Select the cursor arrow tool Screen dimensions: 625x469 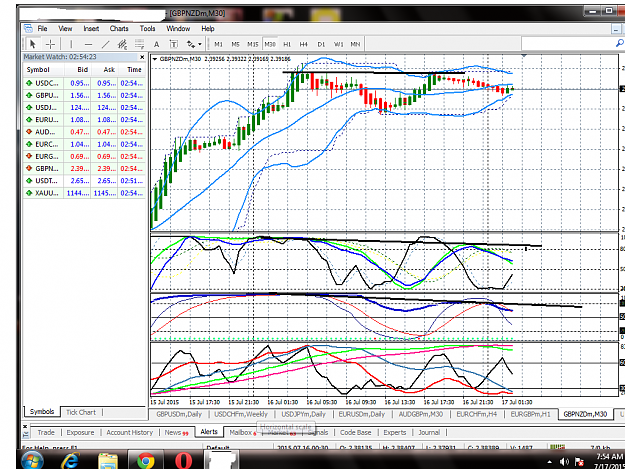pyautogui.click(x=33, y=44)
